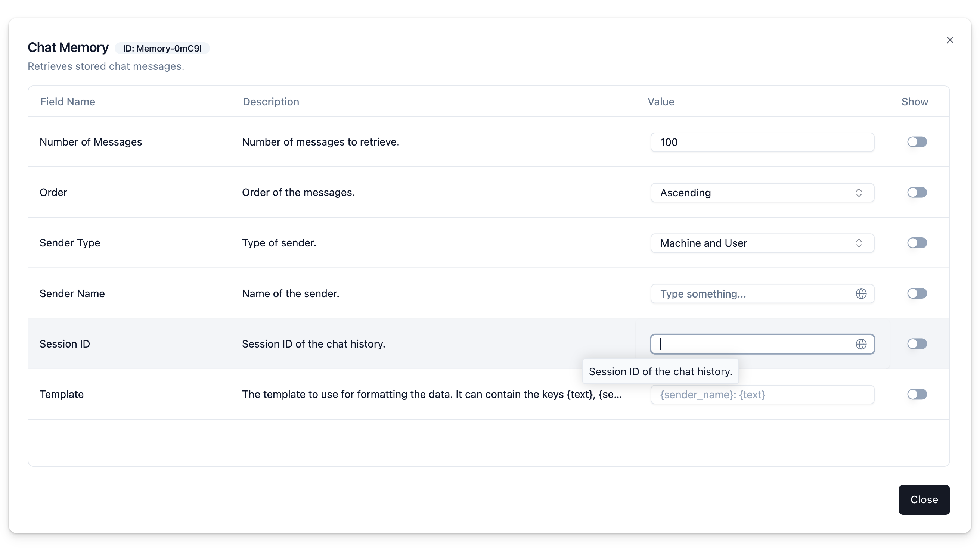Toggle Show switch for Session ID
The image size is (980, 551).
point(917,344)
